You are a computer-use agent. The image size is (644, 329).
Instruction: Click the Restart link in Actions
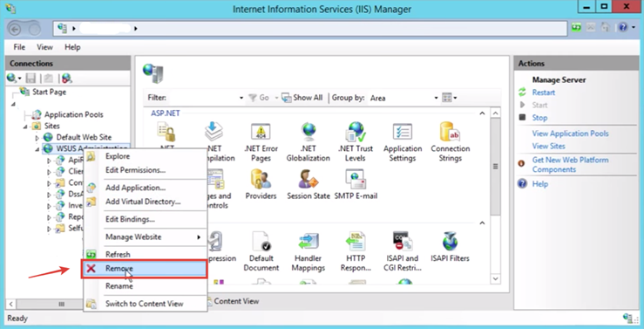click(x=544, y=93)
